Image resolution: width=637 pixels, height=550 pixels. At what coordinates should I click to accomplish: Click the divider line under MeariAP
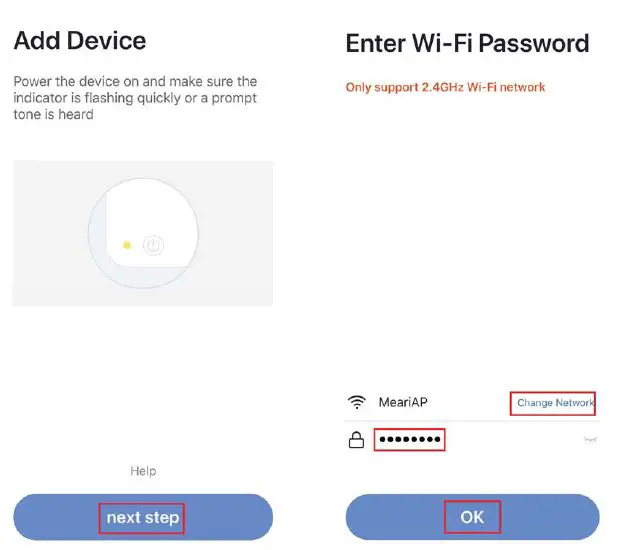pyautogui.click(x=470, y=421)
